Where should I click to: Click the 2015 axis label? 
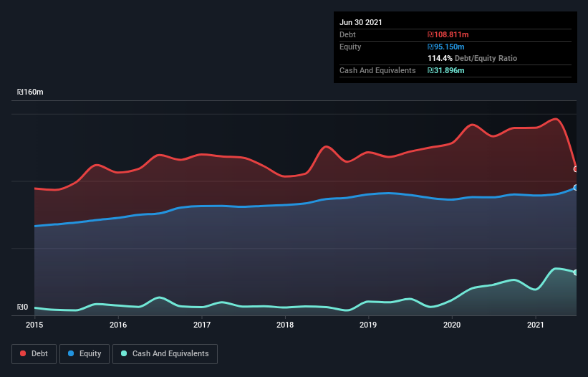pos(34,325)
